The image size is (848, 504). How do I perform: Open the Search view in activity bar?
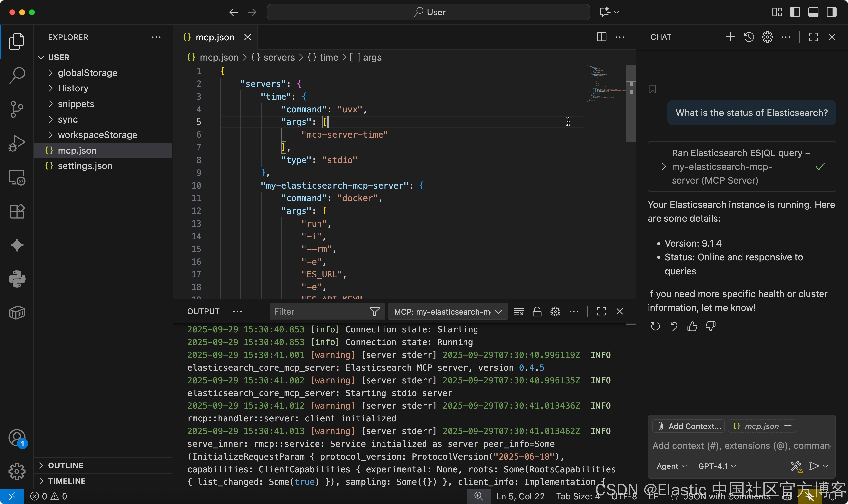click(x=17, y=75)
